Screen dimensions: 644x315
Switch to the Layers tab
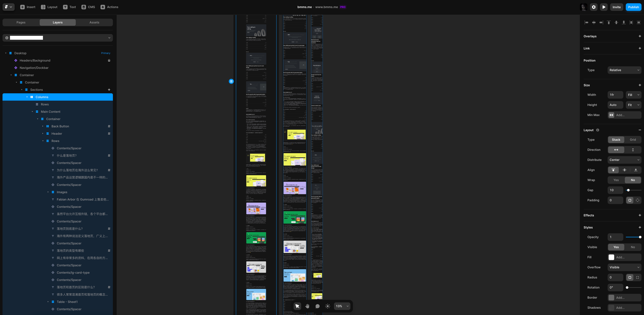click(57, 22)
